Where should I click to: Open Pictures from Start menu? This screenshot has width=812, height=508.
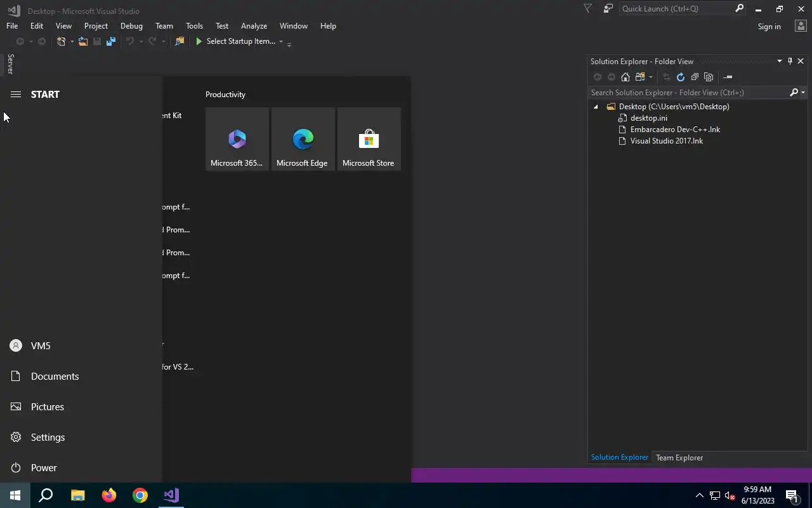pos(81,406)
